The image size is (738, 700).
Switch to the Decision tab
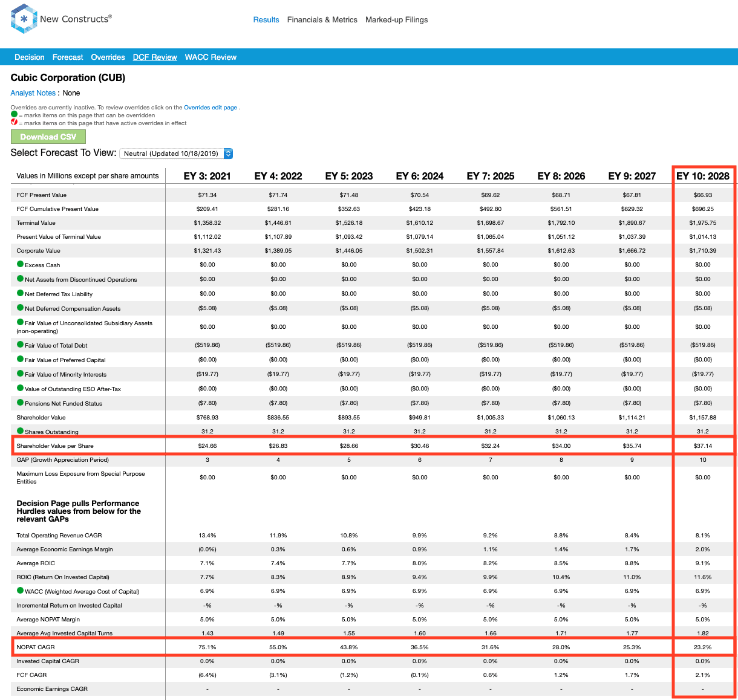click(30, 57)
